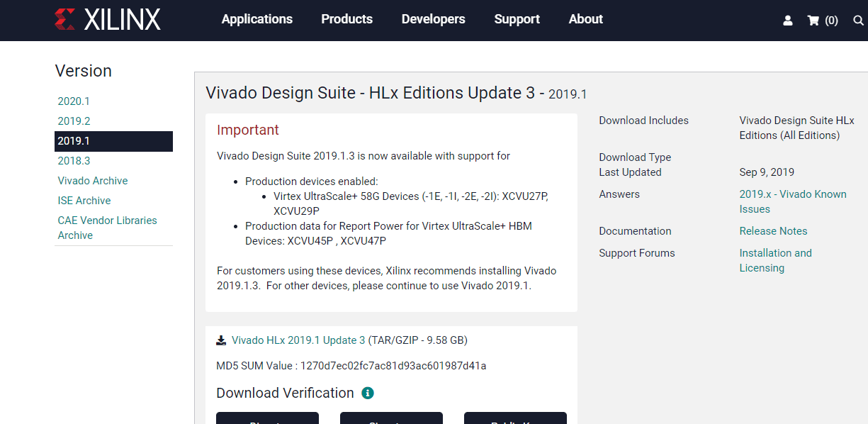868x424 pixels.
Task: Open the user account icon
Action: click(788, 21)
